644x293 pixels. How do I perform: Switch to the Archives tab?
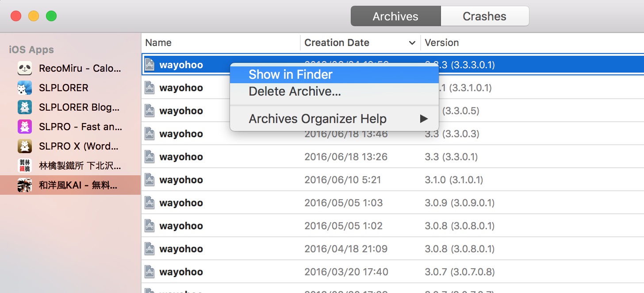tap(395, 16)
